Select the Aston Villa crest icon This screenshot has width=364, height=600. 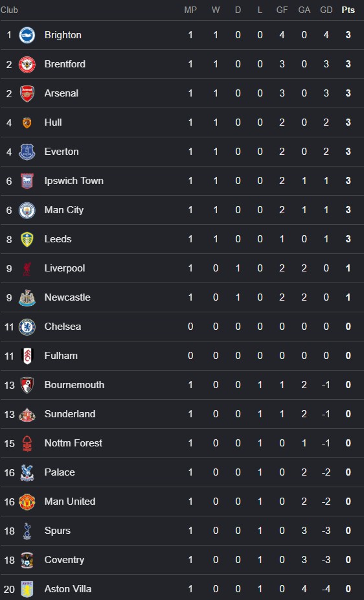(27, 589)
